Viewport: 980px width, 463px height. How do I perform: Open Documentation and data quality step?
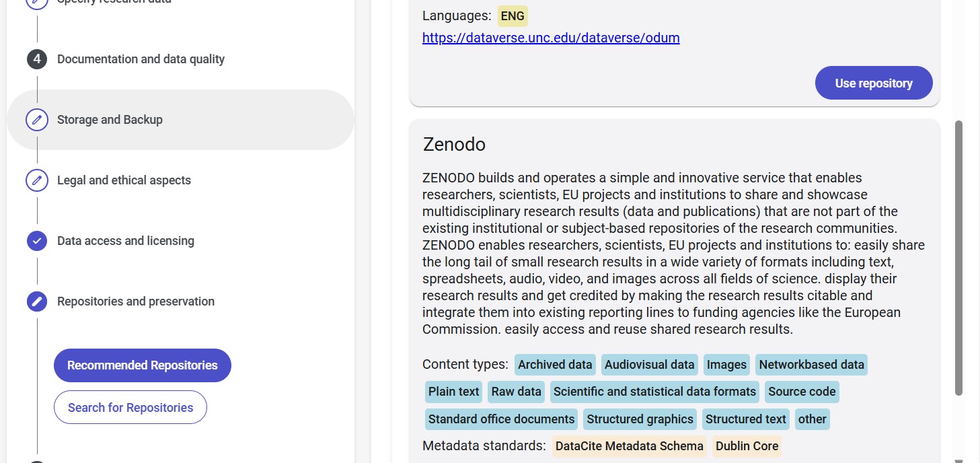coord(141,59)
